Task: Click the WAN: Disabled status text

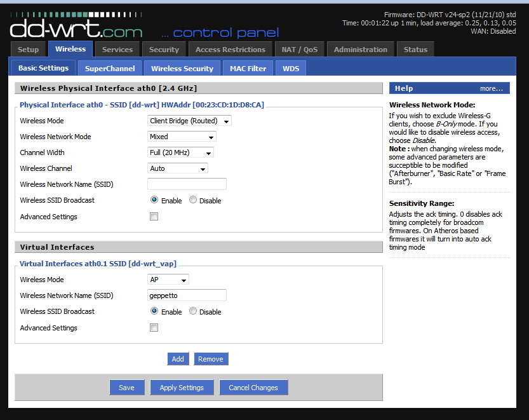Action: [x=493, y=31]
